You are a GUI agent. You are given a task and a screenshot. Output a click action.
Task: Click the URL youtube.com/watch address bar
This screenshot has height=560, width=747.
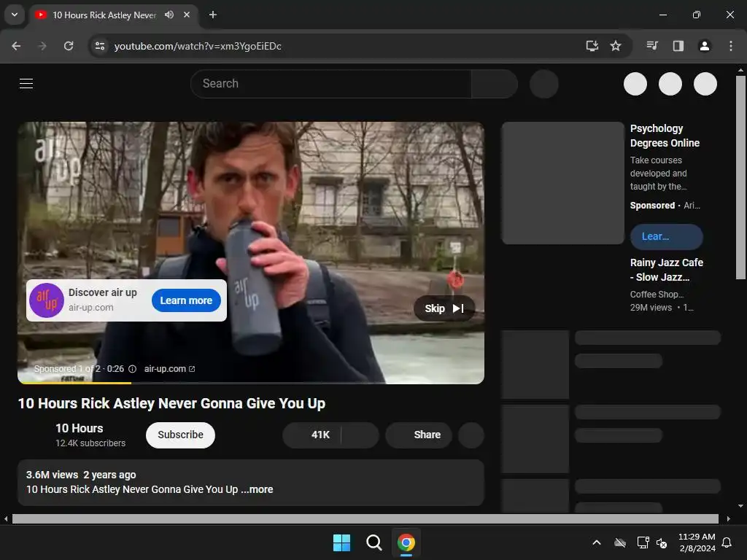198,46
